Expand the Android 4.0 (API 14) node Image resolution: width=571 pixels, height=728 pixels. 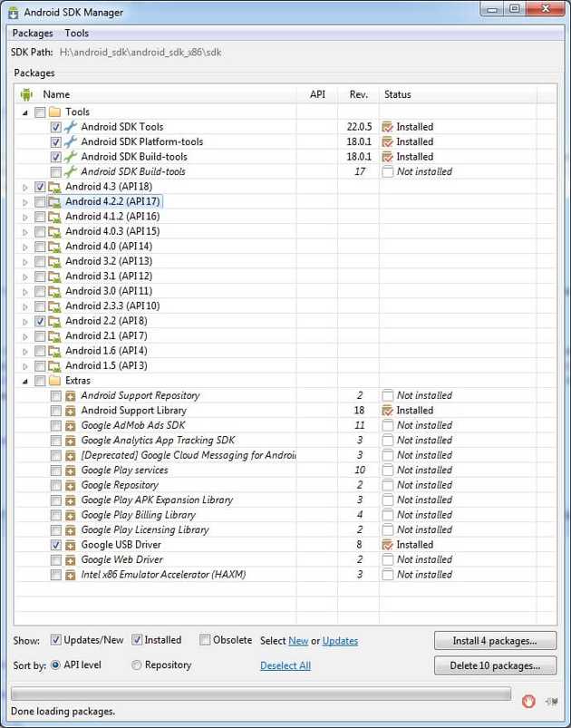click(25, 247)
